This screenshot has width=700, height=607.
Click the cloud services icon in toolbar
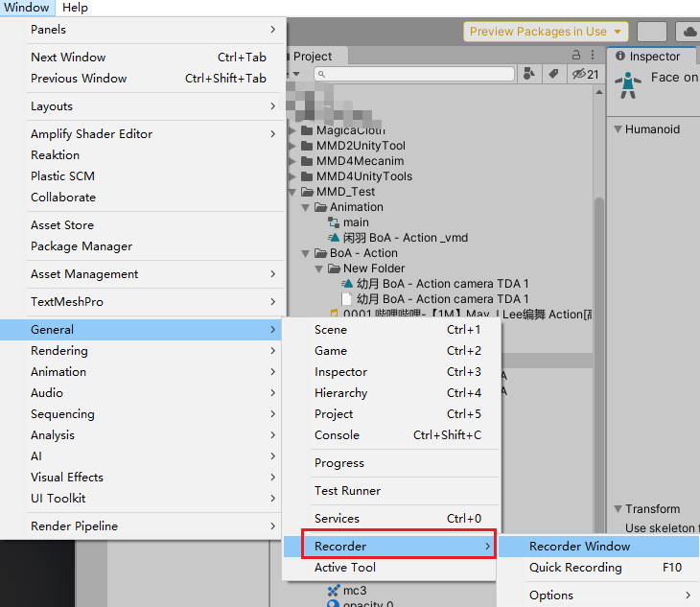[688, 32]
